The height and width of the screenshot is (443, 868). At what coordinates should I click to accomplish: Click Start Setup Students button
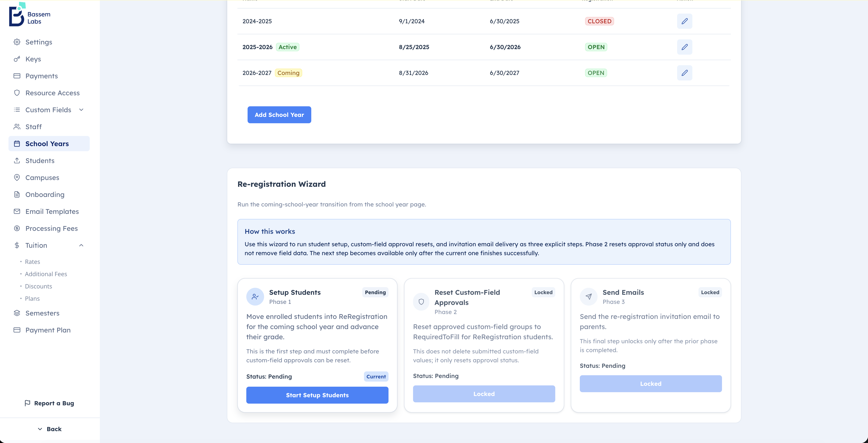point(317,395)
